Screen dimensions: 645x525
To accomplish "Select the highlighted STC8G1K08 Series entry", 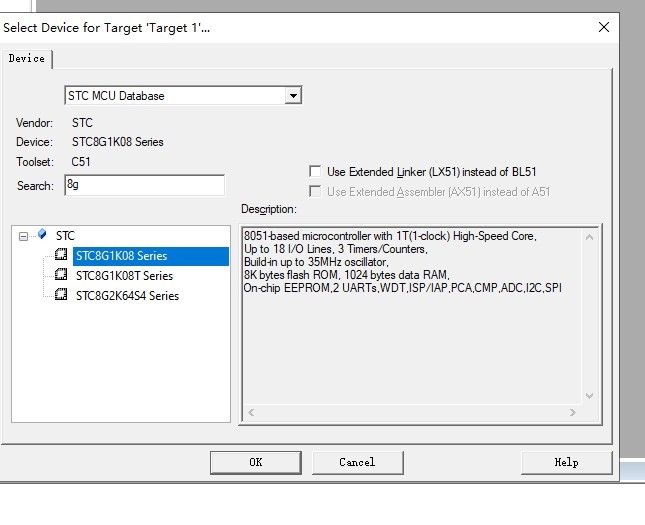I will tap(151, 256).
